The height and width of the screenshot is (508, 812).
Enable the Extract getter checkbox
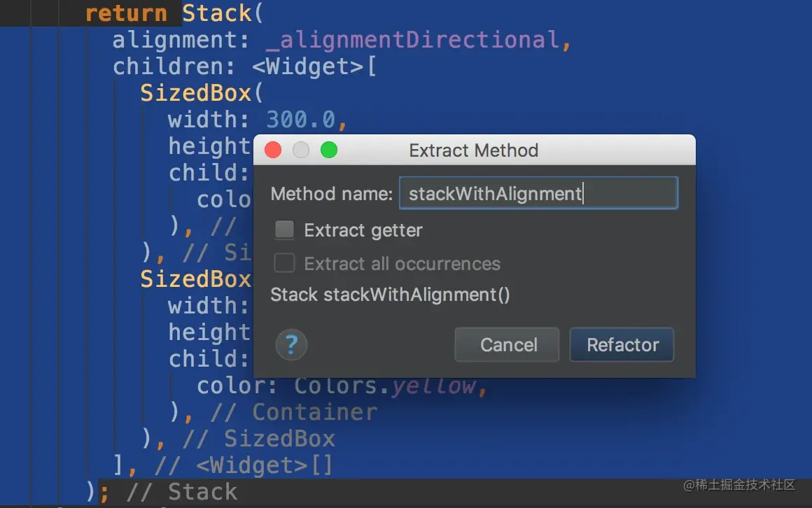click(285, 230)
